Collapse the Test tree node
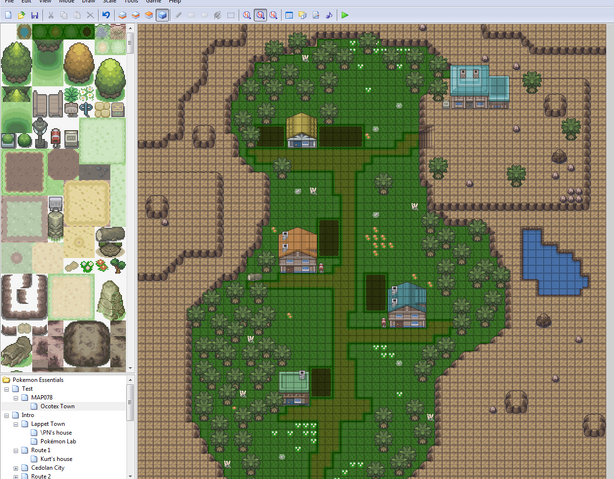 pyautogui.click(x=7, y=389)
